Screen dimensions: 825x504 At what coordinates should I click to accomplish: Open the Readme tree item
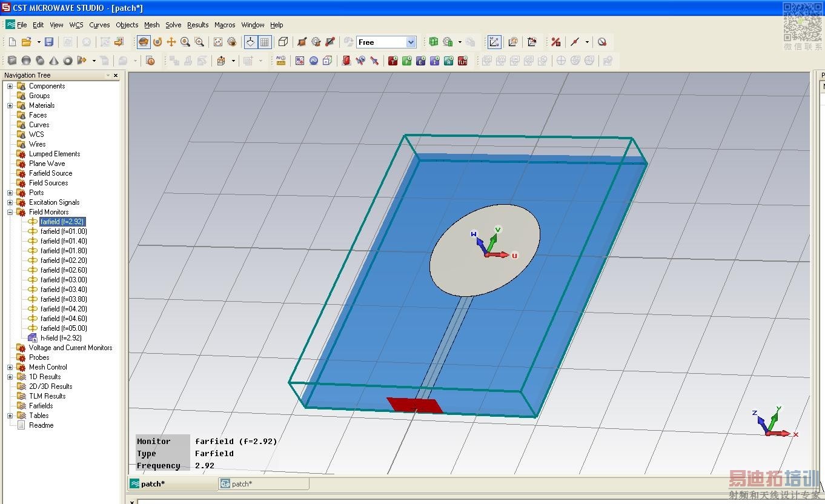point(41,425)
